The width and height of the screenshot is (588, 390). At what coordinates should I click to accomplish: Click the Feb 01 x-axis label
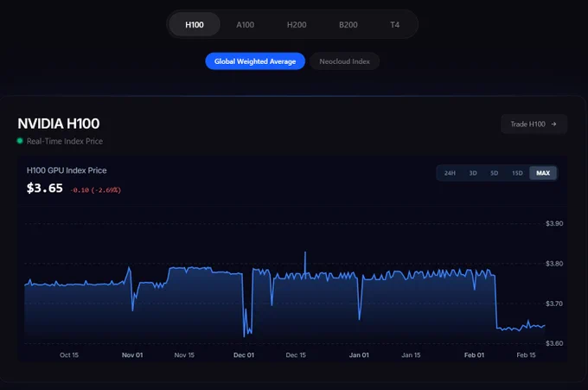pyautogui.click(x=474, y=355)
